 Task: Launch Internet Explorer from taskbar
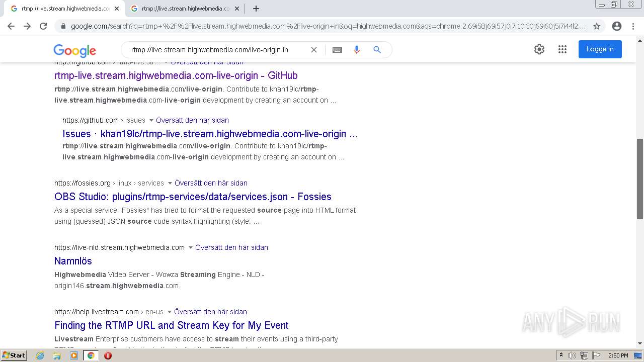(x=40, y=355)
